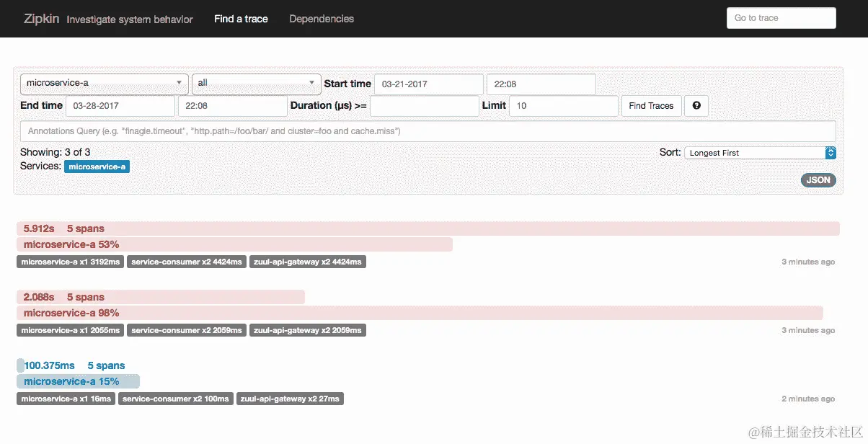The image size is (868, 444).
Task: Click the microservice-a x1 3192ms tag
Action: pyautogui.click(x=71, y=262)
